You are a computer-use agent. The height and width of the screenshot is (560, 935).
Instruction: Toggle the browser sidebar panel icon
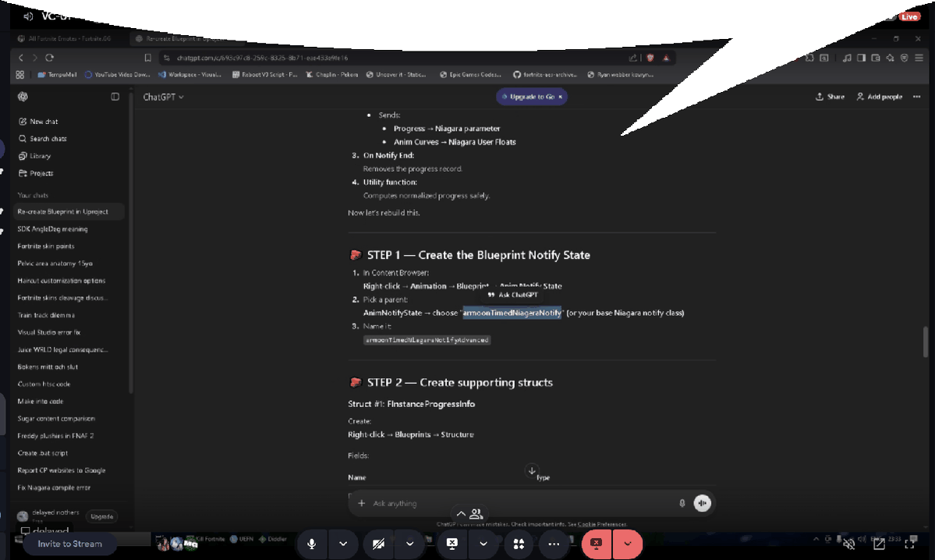tap(861, 58)
